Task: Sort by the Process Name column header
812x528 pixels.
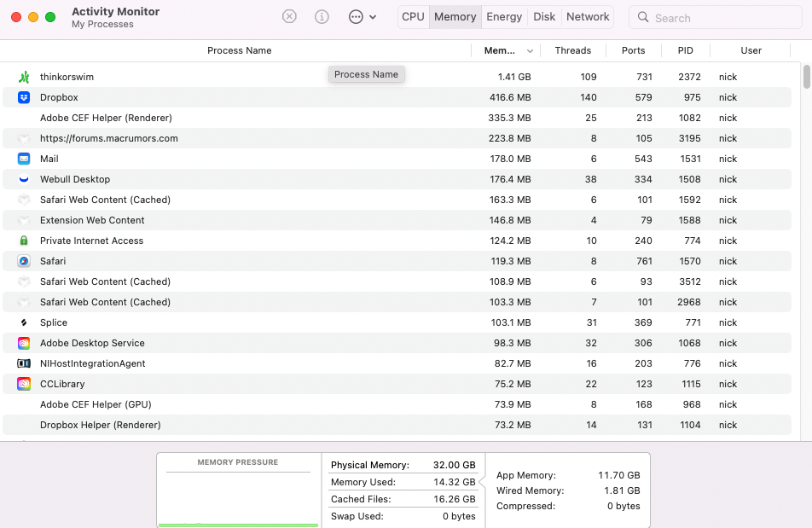Action: [x=239, y=50]
